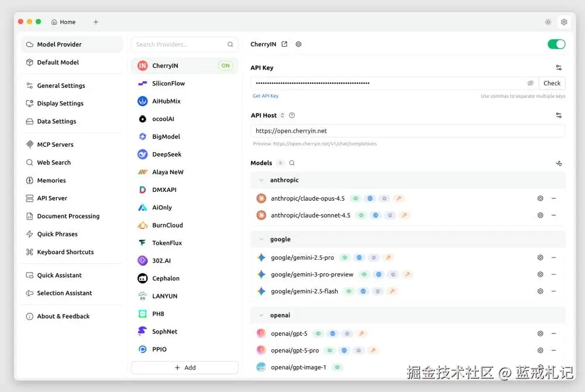Search models with the magnifier icon
585x392 pixels.
coord(292,163)
